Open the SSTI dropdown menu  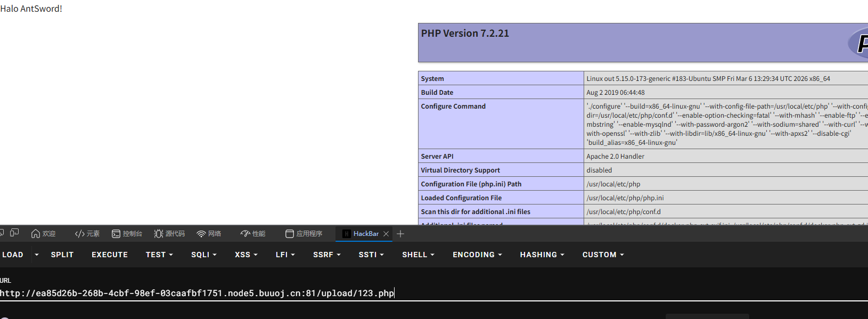(371, 255)
